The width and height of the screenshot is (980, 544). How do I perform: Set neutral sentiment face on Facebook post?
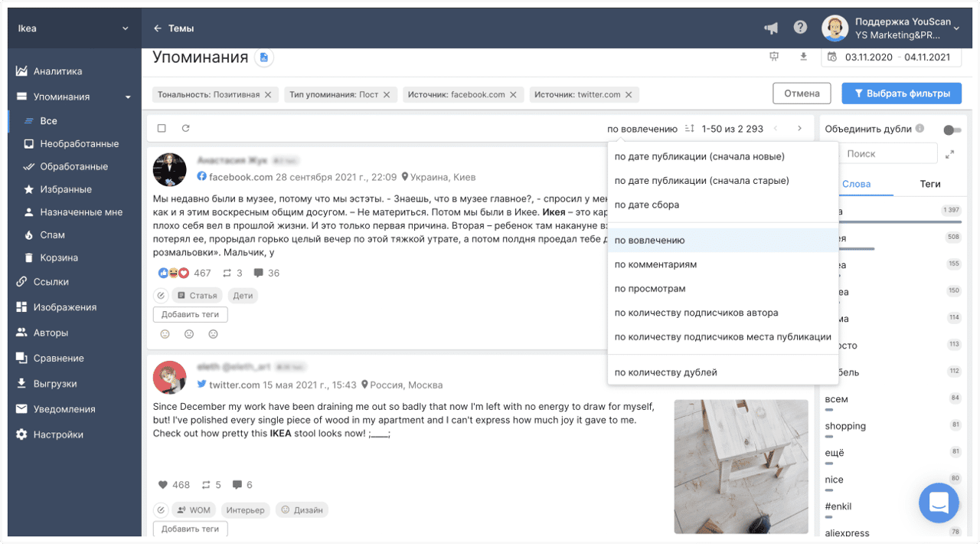click(189, 334)
